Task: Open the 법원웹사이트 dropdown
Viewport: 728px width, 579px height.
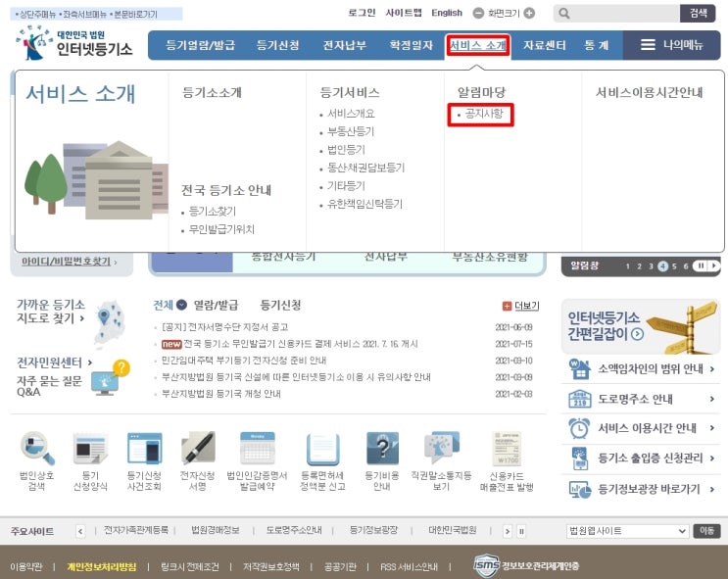Action: 627,531
